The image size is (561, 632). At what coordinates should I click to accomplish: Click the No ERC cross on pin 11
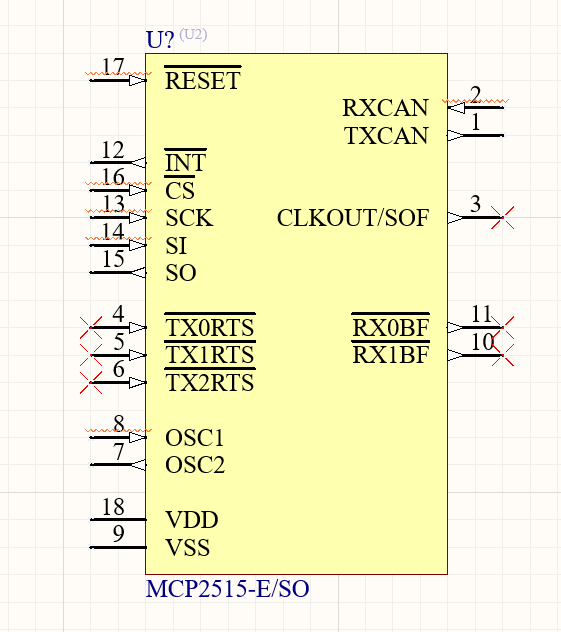503,327
